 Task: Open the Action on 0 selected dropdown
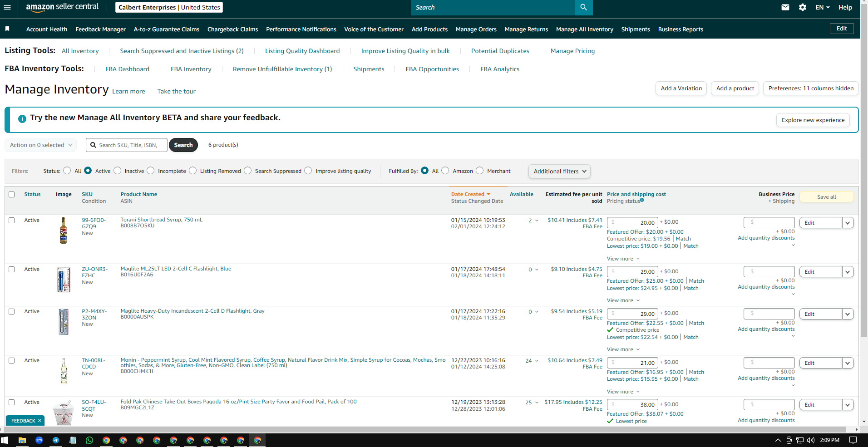tap(41, 145)
